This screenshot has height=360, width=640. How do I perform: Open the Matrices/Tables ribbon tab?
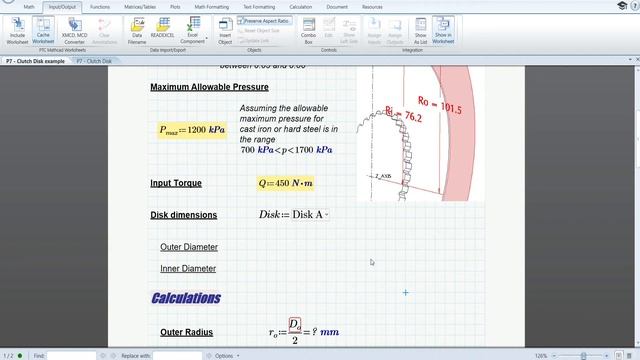coord(140,7)
